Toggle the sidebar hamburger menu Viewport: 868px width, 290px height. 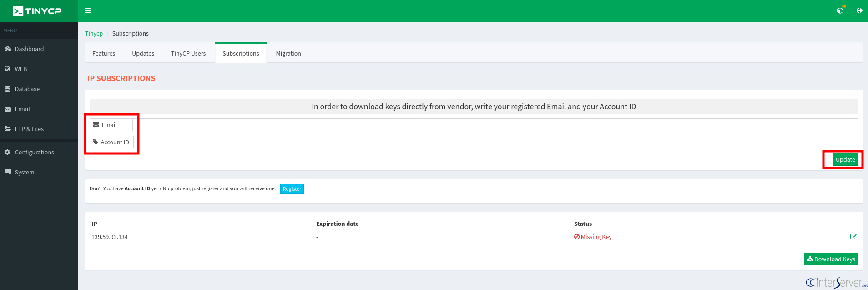pos(88,10)
